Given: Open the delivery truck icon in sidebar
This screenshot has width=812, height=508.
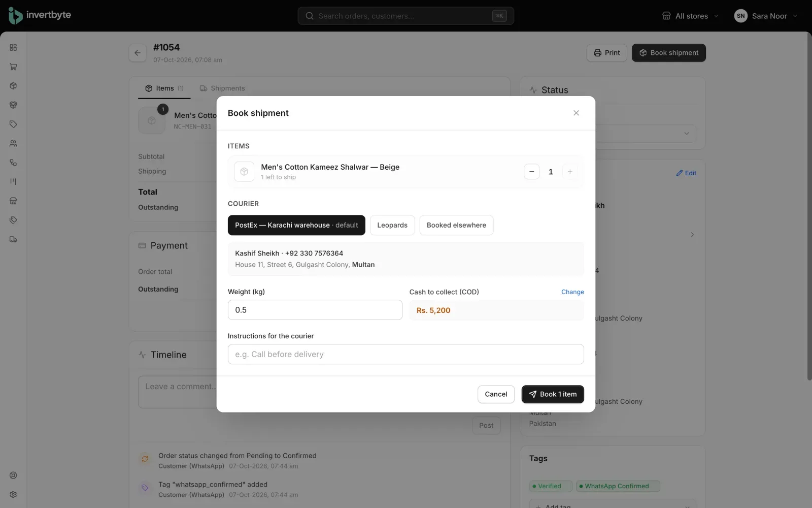Looking at the screenshot, I should point(13,239).
